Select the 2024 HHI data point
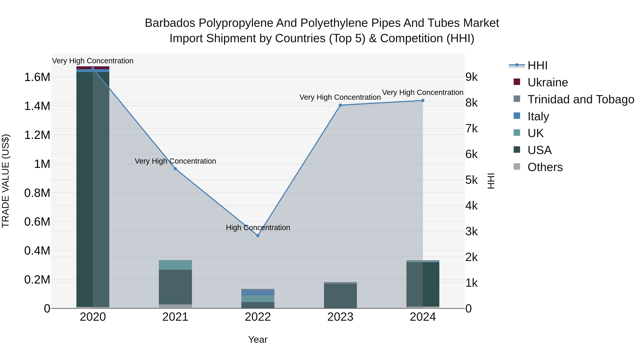The height and width of the screenshot is (362, 644). pos(423,100)
